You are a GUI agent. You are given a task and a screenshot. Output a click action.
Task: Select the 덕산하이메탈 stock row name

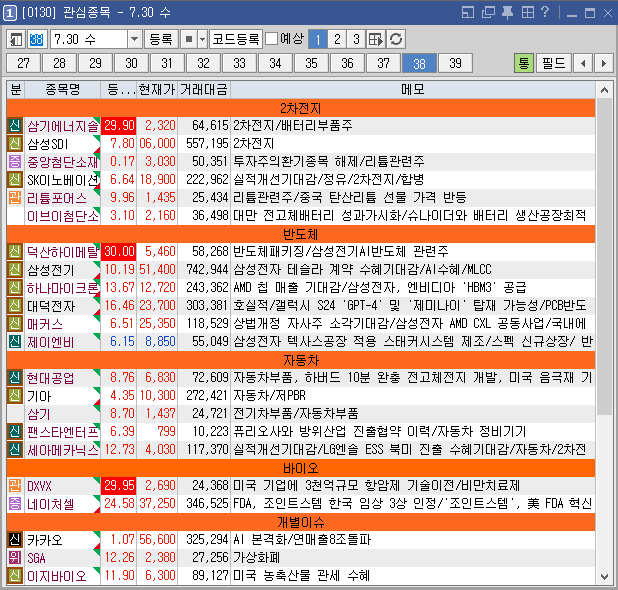pos(63,251)
